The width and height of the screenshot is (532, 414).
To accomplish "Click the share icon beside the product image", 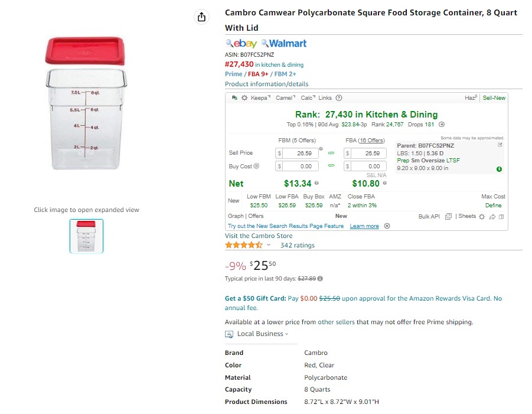I will 201,17.
